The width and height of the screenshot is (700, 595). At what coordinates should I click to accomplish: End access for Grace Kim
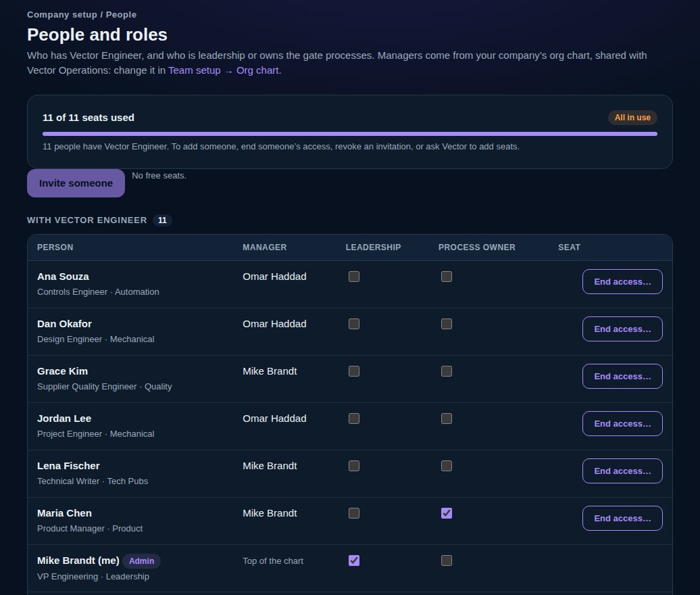pyautogui.click(x=622, y=377)
